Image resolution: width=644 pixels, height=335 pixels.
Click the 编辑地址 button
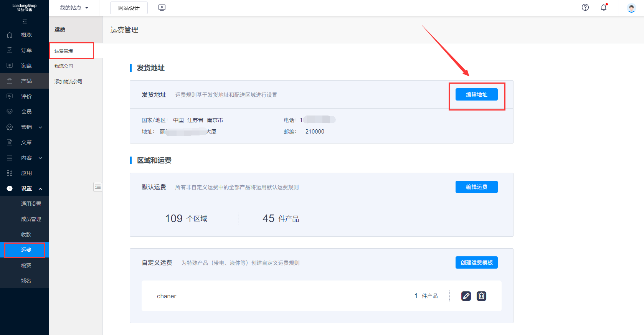(x=476, y=94)
